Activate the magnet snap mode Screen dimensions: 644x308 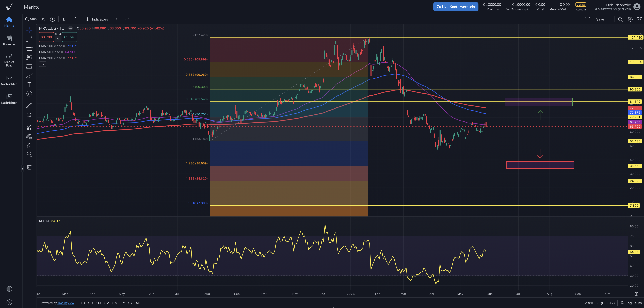point(29,127)
